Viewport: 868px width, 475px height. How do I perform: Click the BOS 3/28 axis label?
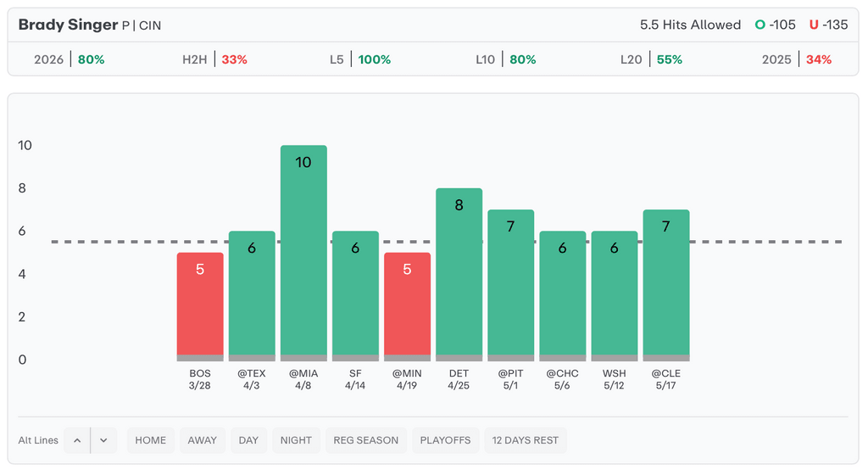pos(200,379)
